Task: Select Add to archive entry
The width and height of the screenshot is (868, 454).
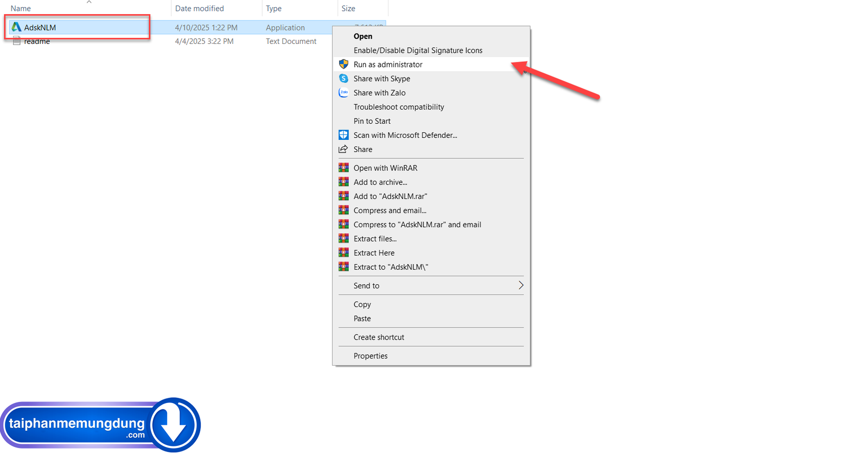Action: click(x=431, y=182)
